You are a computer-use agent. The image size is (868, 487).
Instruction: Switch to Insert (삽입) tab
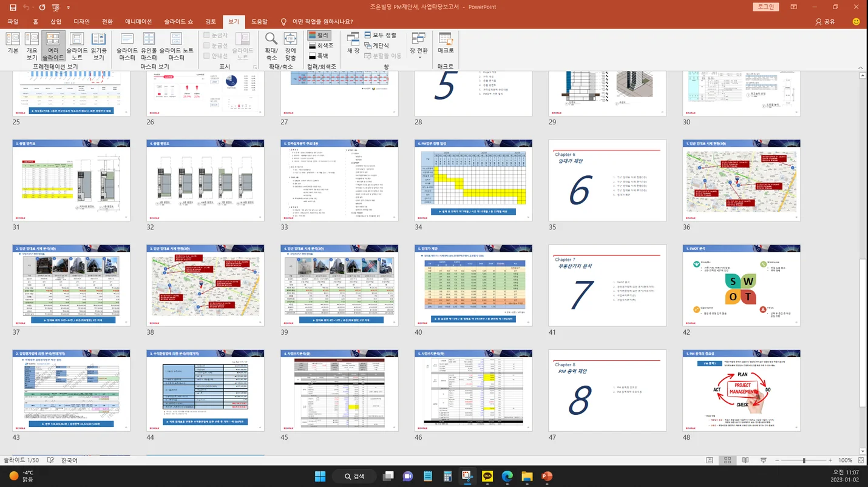coord(56,21)
